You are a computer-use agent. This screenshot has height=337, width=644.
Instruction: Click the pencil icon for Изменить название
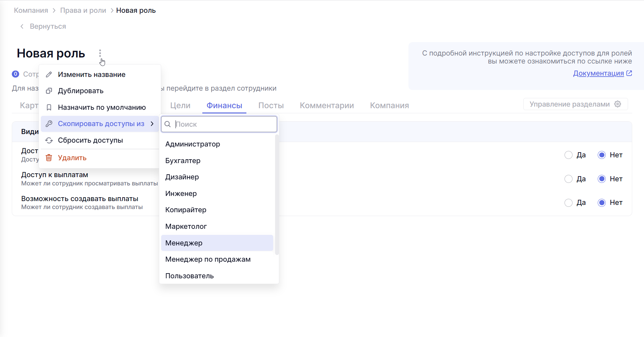(49, 74)
